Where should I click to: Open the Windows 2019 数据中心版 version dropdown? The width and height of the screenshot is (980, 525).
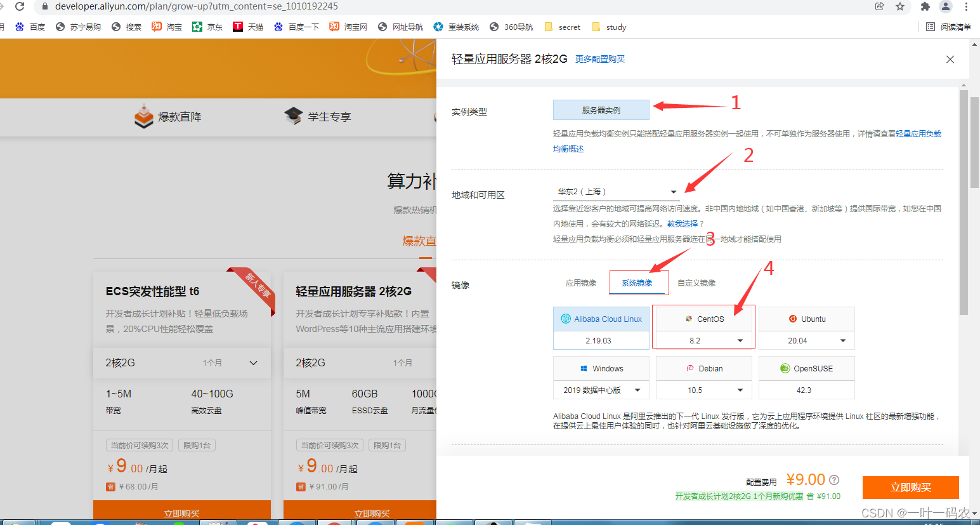pyautogui.click(x=601, y=390)
